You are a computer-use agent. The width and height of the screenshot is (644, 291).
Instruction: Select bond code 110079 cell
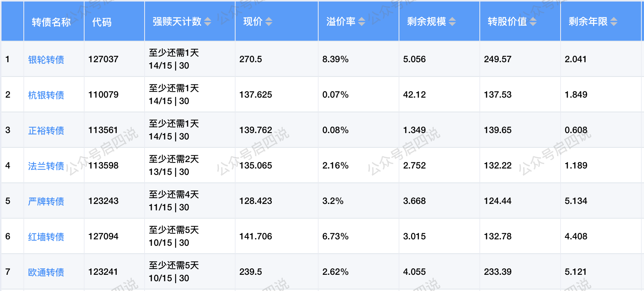pos(103,95)
